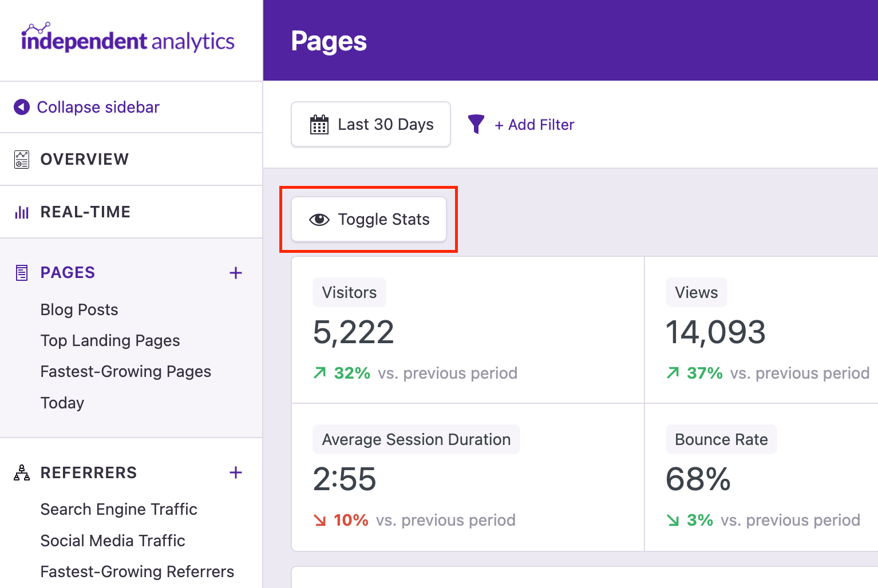Click + Add Filter

point(534,124)
